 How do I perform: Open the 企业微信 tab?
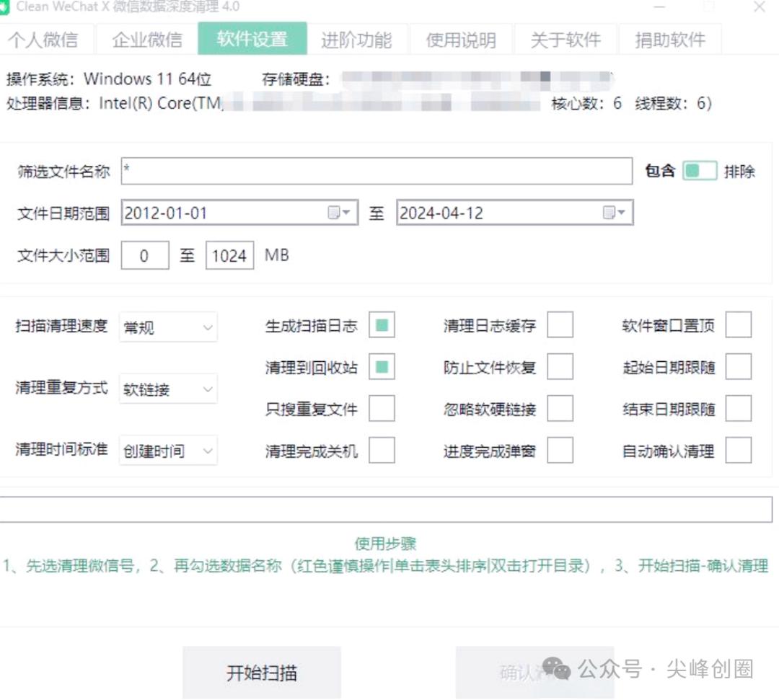(x=147, y=40)
